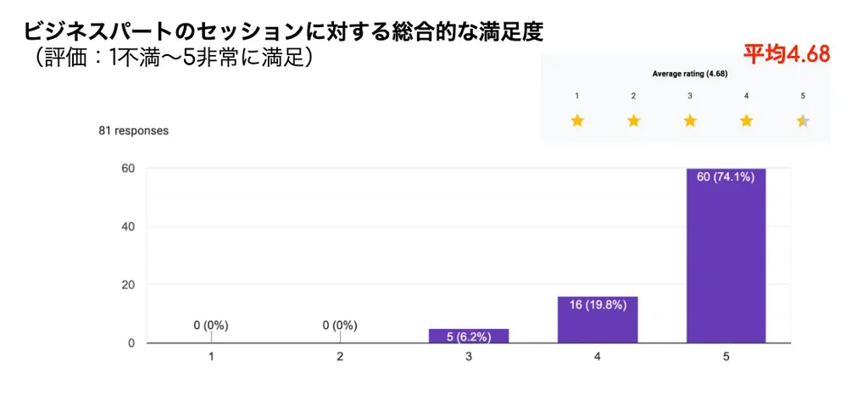Viewport: 868px width, 402px height.
Task: Click the "Average rating (4.68)" heading
Action: (x=689, y=74)
